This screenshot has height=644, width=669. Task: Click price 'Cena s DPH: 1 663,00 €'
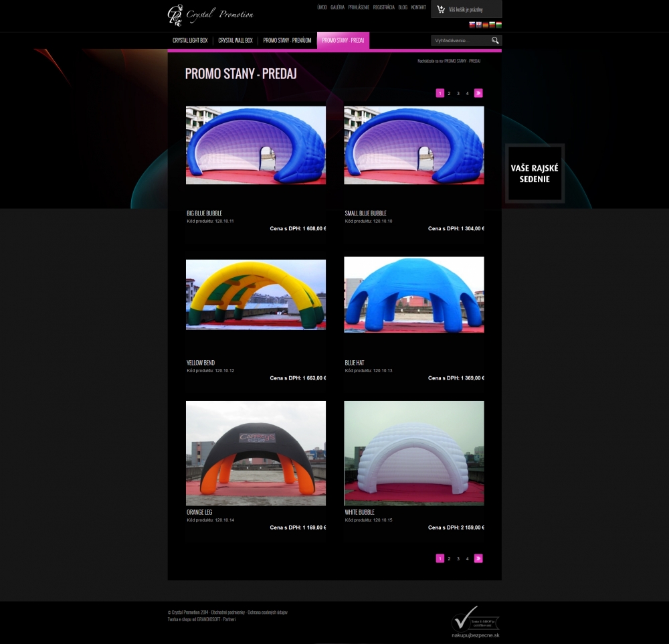click(298, 378)
